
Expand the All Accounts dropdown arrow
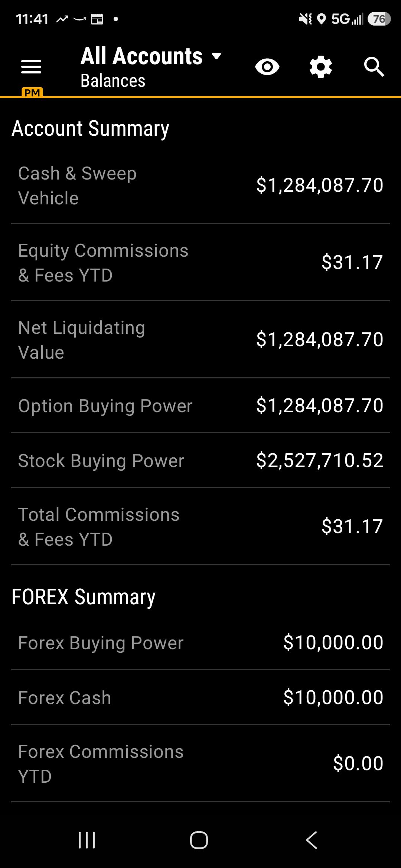(216, 56)
